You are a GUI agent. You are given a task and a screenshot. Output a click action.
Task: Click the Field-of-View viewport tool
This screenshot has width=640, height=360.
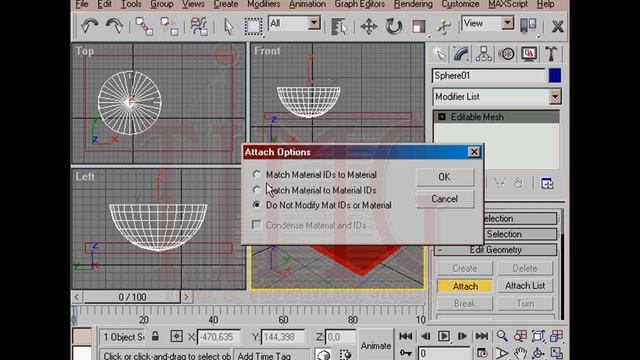502,353
